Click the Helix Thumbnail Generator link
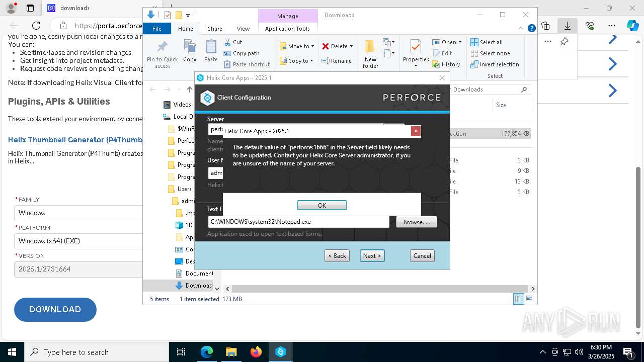 click(75, 140)
